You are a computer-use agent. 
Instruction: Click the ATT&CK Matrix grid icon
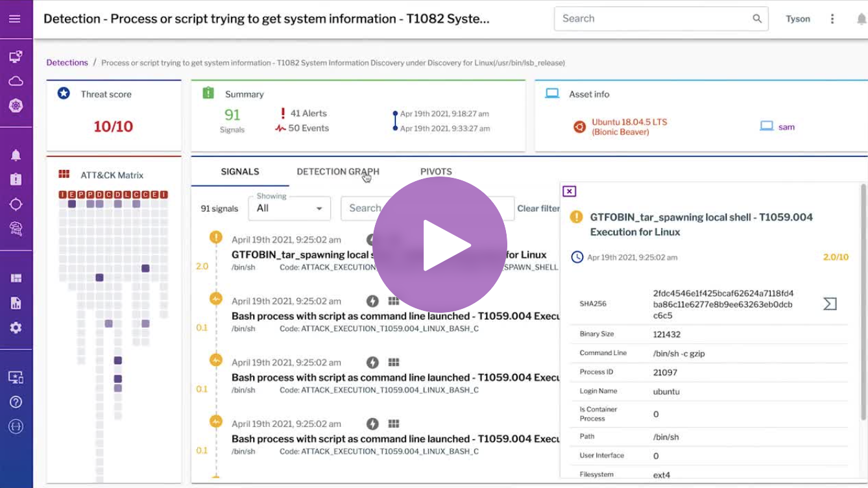pyautogui.click(x=64, y=175)
